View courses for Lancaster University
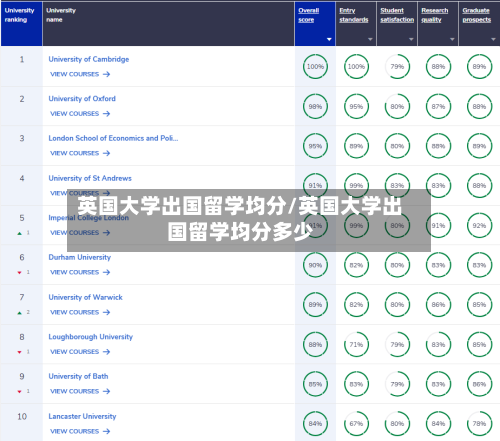 [80, 431]
